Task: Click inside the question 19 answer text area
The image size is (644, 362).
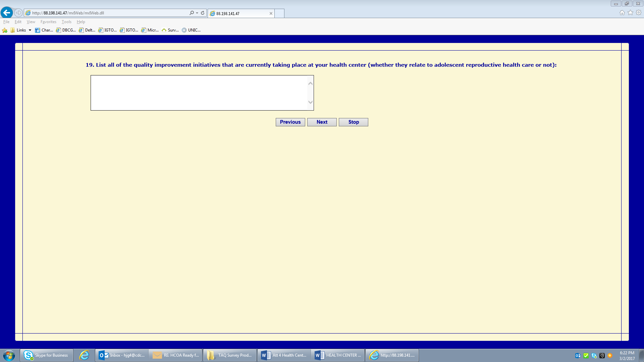Action: point(199,93)
